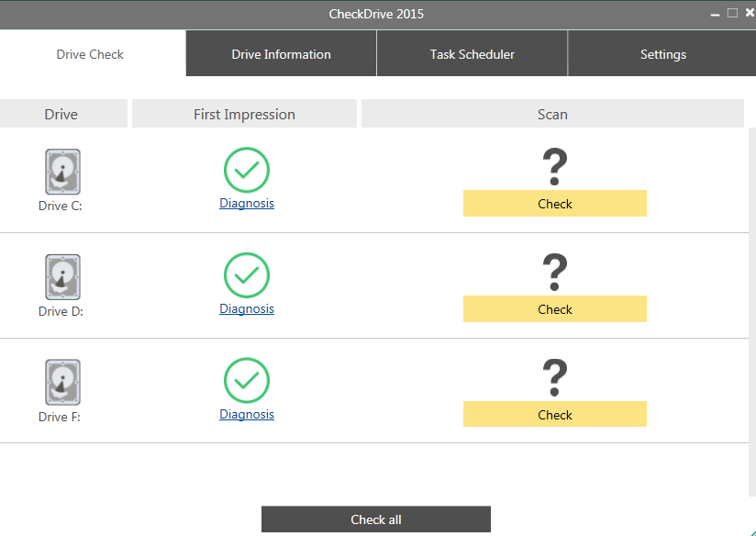Click the green checkmark for Drive D:
This screenshot has height=536, width=756.
click(247, 275)
